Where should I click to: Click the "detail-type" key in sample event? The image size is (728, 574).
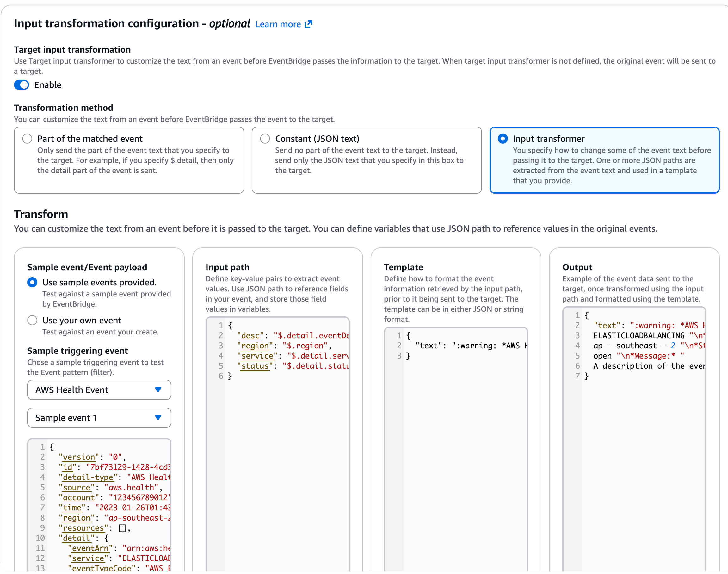click(x=88, y=477)
